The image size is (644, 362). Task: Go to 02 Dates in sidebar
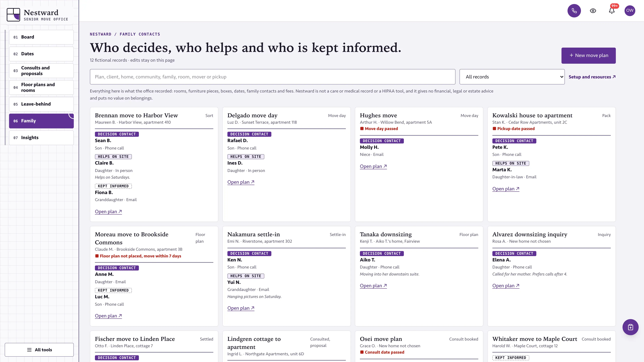point(41,54)
